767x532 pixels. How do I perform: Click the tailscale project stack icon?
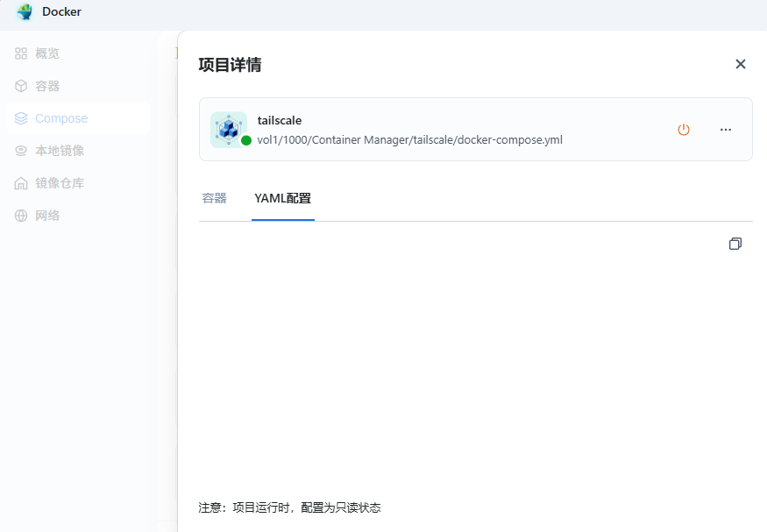point(229,130)
